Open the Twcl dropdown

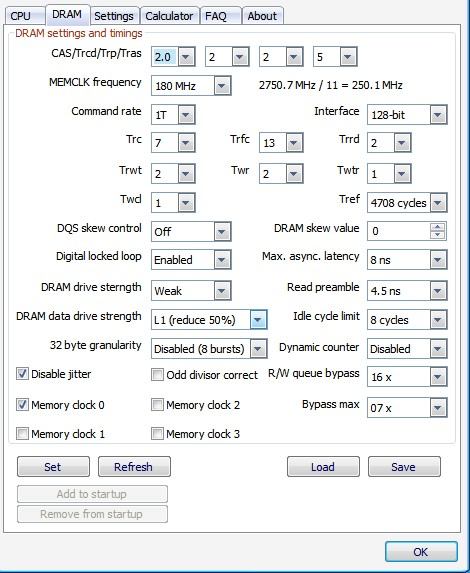173,203
